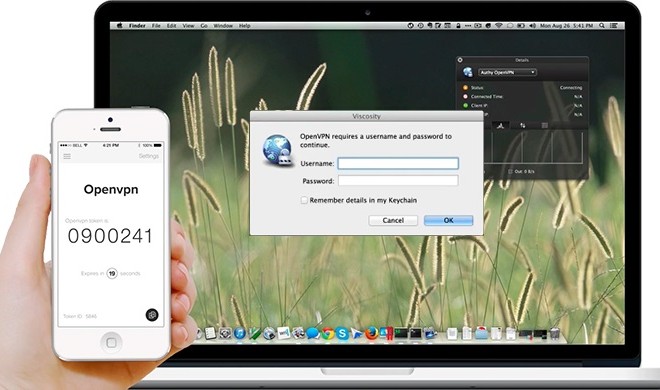Image resolution: width=660 pixels, height=390 pixels.
Task: Open the Notification Center list icon
Action: (614, 26)
